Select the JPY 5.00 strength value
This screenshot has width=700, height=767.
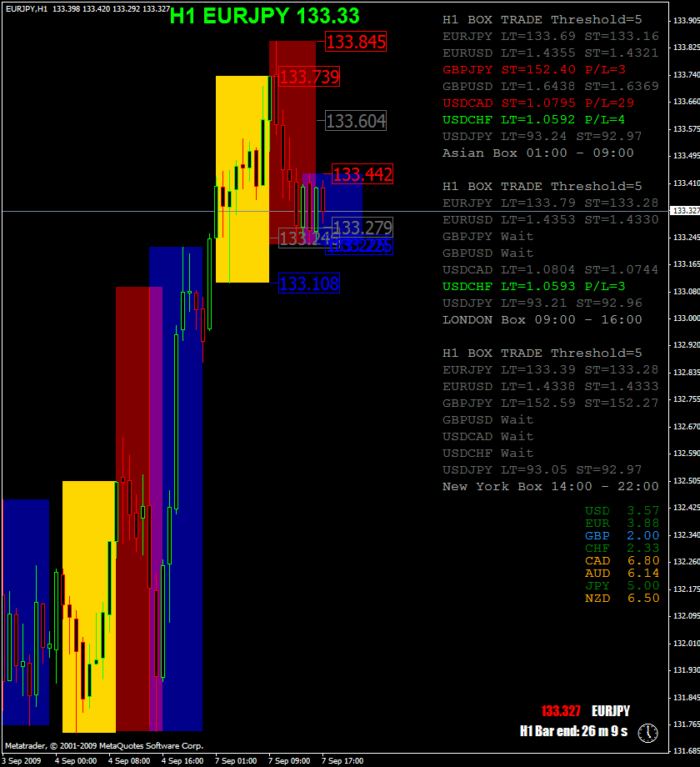(622, 585)
